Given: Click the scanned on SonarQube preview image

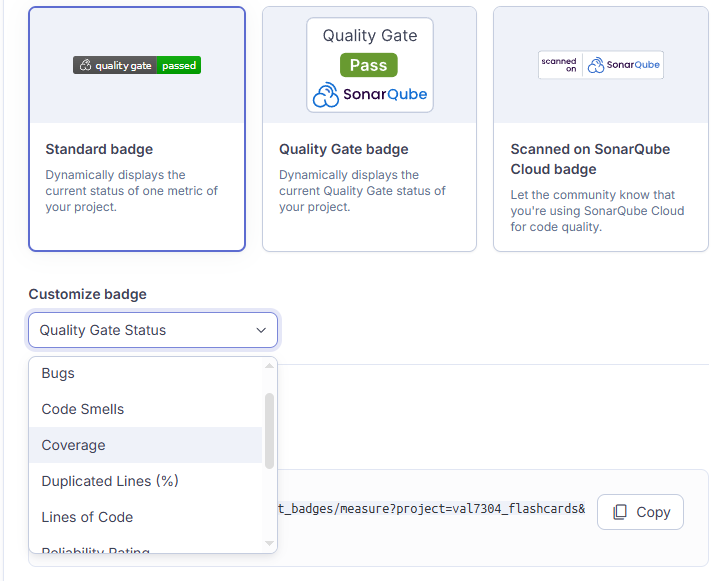Looking at the screenshot, I should pyautogui.click(x=601, y=65).
